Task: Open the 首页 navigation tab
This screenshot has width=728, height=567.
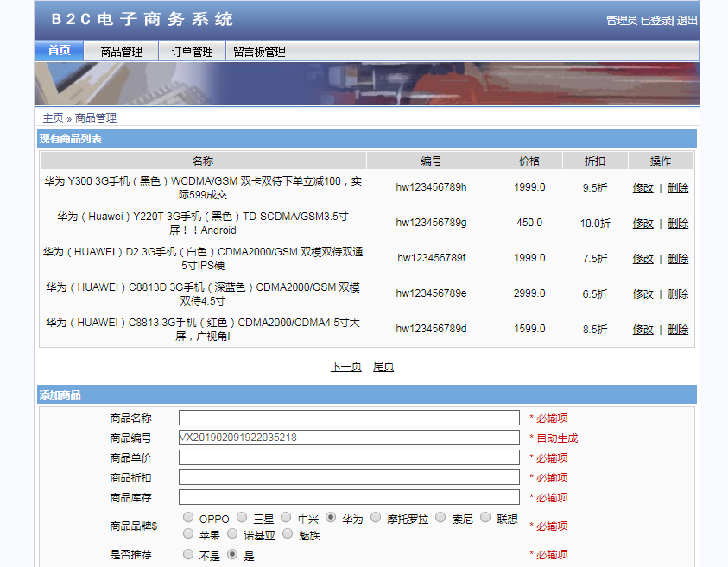Action: point(59,51)
